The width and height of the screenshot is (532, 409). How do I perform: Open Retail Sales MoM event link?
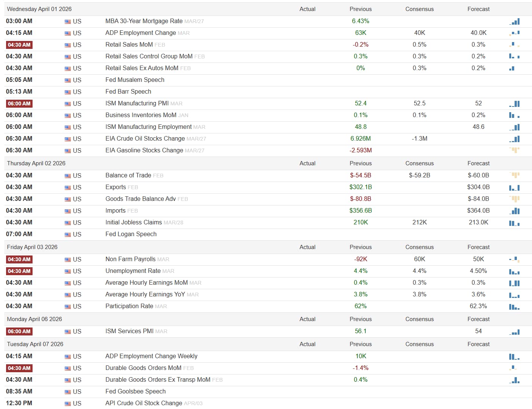click(129, 45)
